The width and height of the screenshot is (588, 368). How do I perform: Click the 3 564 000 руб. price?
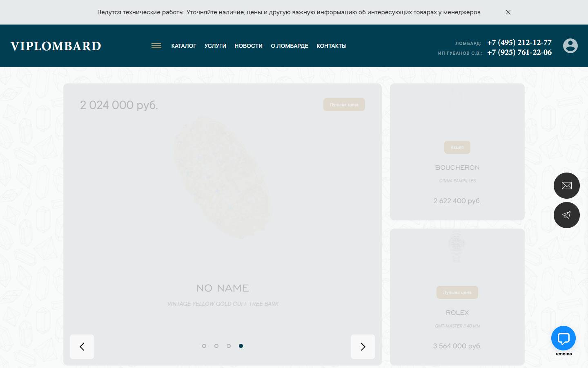pyautogui.click(x=457, y=346)
